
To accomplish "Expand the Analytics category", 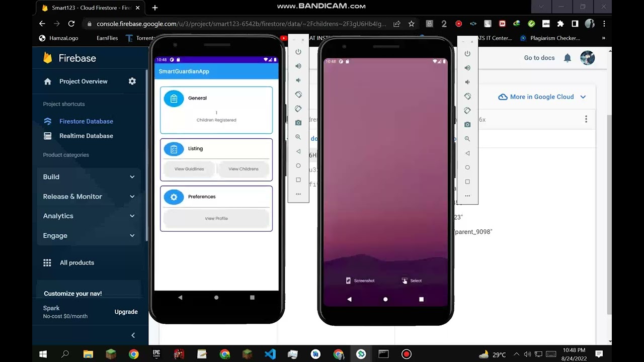I will pyautogui.click(x=89, y=216).
